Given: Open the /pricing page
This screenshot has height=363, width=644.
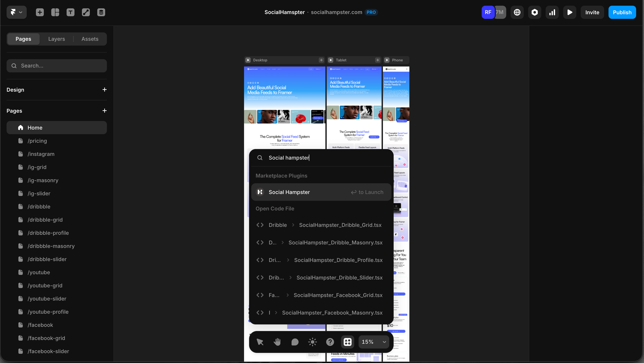Looking at the screenshot, I should click(57, 141).
